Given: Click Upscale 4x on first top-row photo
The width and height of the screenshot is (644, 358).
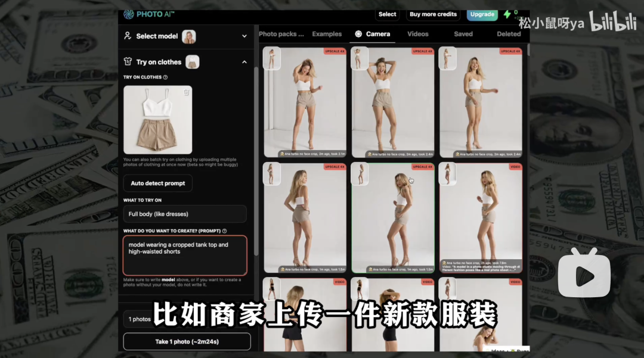Looking at the screenshot, I should [335, 51].
